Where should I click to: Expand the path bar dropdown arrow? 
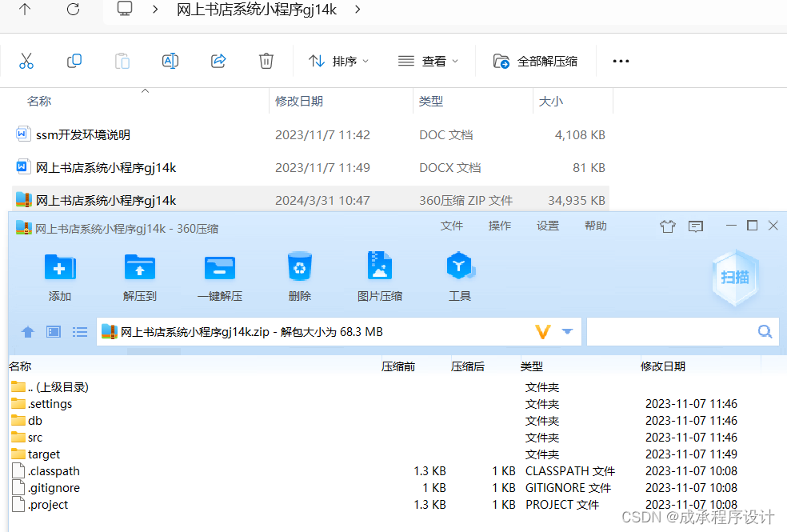[x=567, y=331]
